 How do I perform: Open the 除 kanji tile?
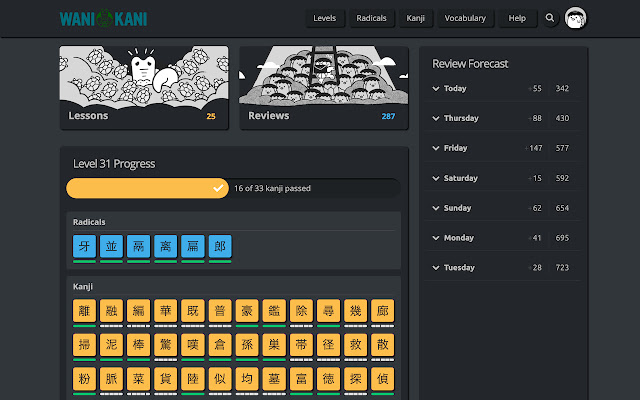pos(301,310)
